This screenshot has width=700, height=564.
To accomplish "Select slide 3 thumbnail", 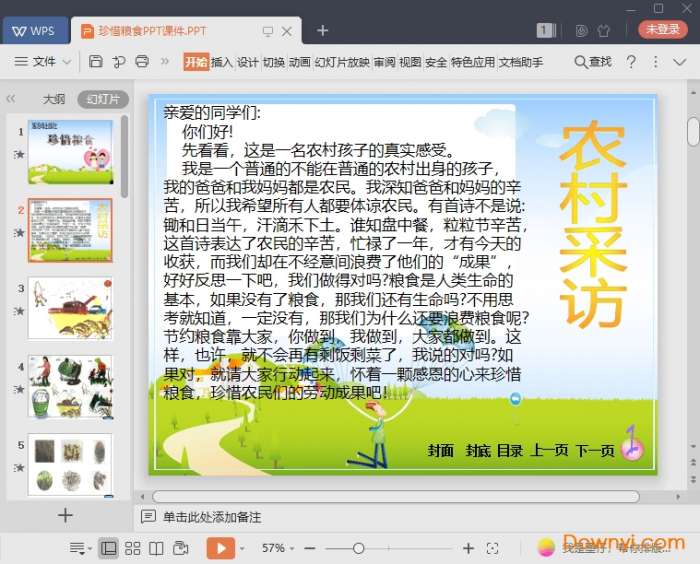I will pos(70,308).
